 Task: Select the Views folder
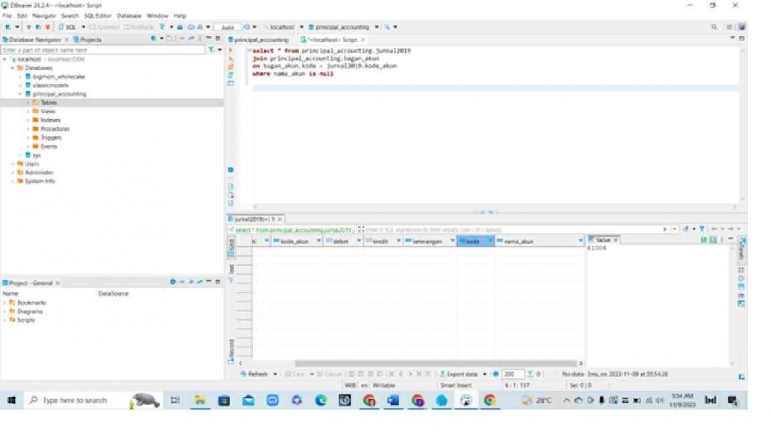pyautogui.click(x=47, y=111)
